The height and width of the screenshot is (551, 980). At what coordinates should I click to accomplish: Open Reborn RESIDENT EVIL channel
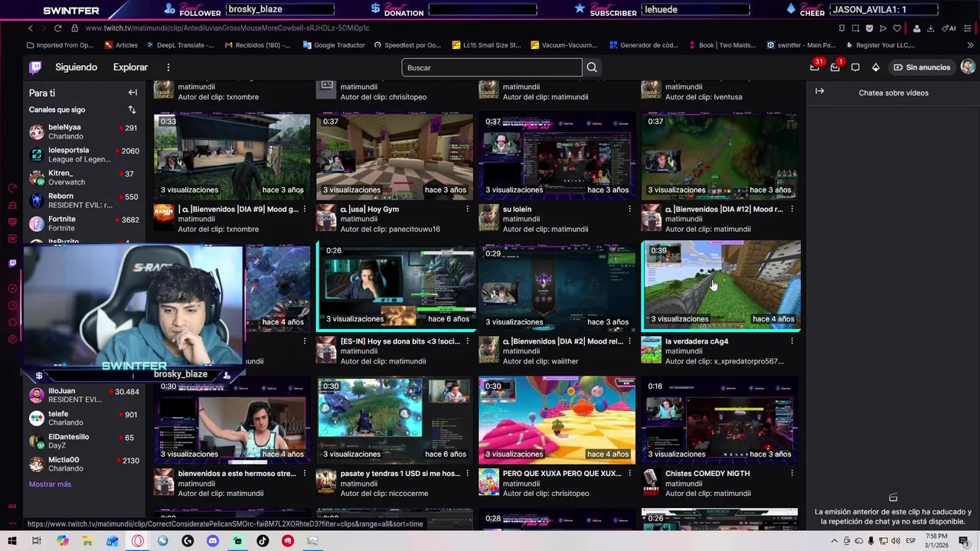click(x=83, y=201)
